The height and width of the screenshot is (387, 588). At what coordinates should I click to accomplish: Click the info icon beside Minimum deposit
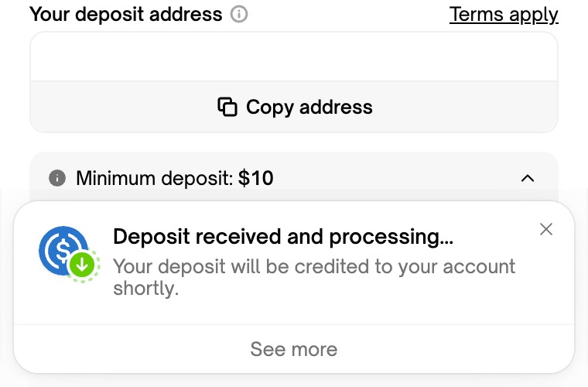(x=56, y=179)
